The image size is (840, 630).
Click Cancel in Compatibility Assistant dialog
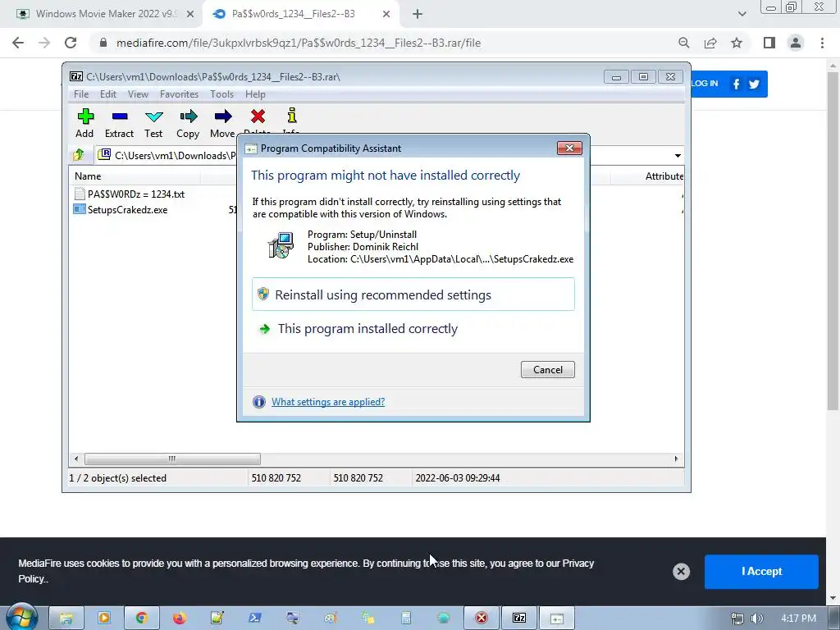(547, 370)
